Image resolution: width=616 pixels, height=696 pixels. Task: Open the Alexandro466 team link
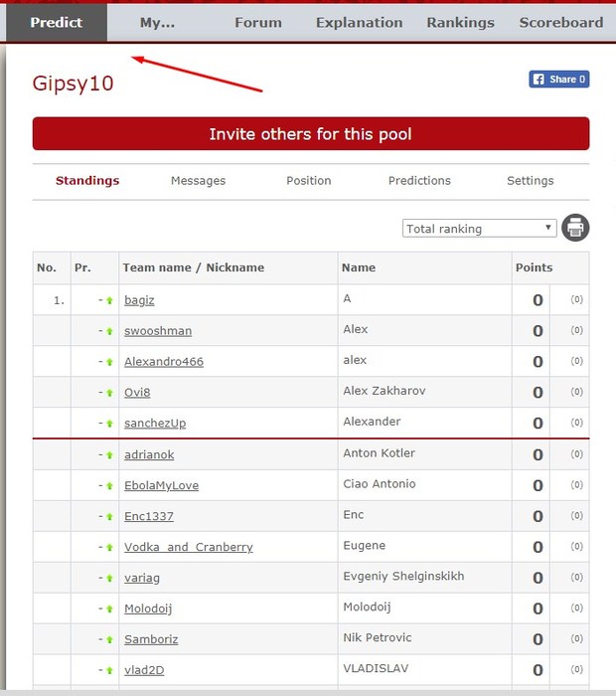164,362
